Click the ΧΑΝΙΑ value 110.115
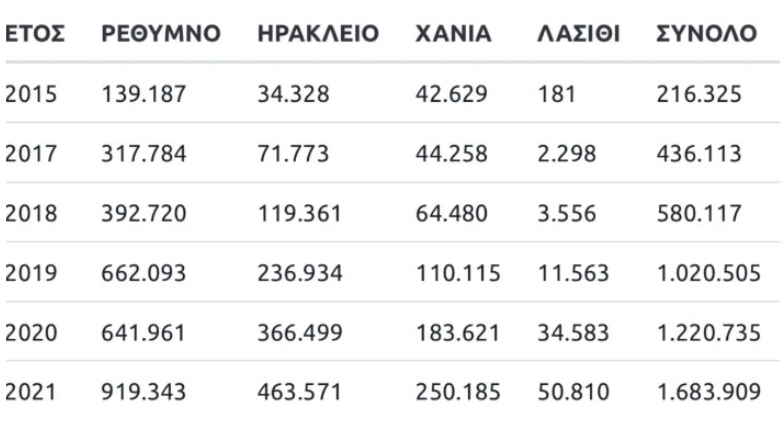 tap(457, 273)
